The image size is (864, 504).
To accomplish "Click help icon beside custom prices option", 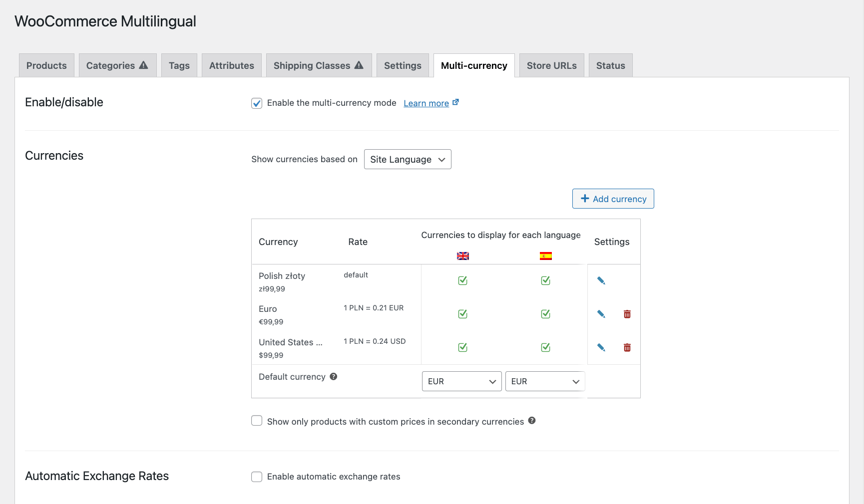I will coord(532,421).
